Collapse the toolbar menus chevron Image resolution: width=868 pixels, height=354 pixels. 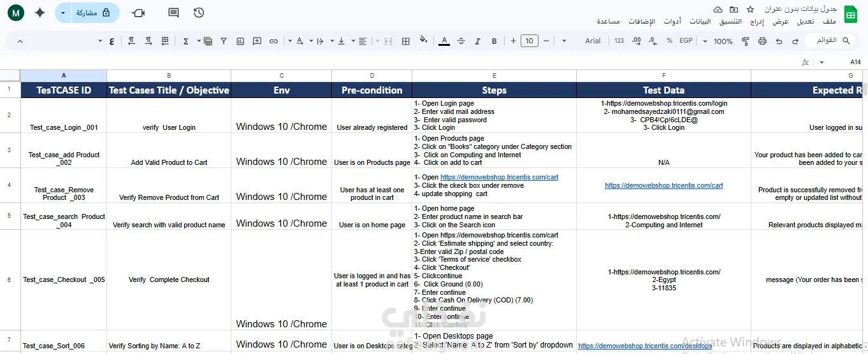click(x=20, y=41)
